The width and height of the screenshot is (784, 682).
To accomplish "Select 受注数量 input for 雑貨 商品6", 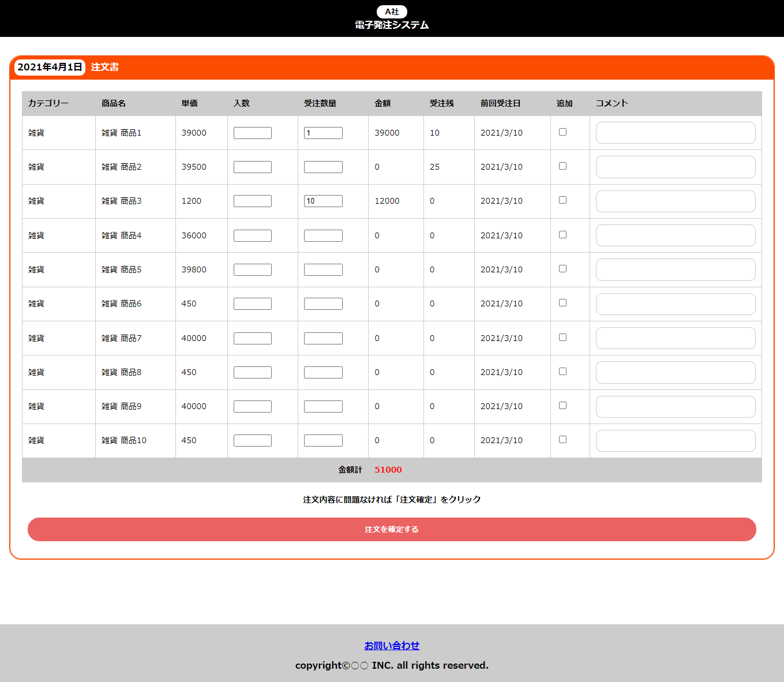I will click(x=323, y=303).
